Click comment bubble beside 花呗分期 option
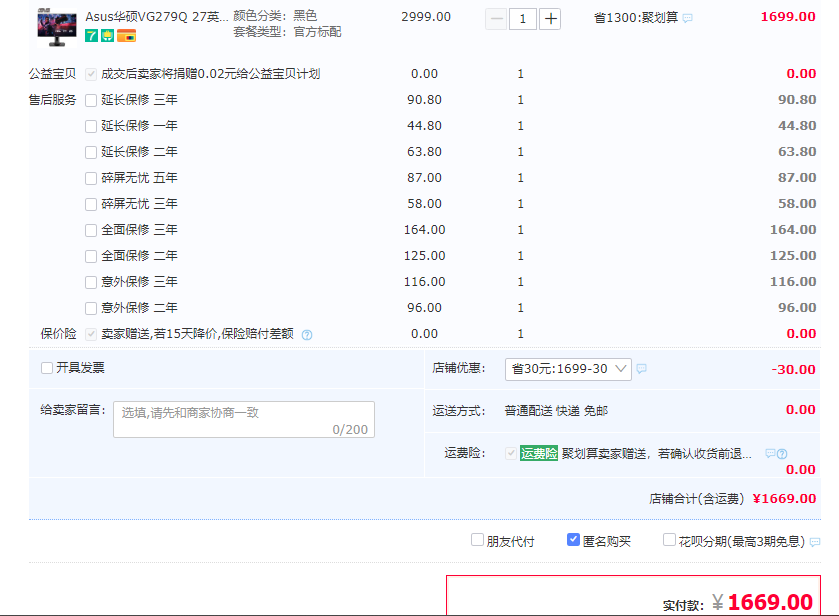The image size is (839, 616). (815, 542)
